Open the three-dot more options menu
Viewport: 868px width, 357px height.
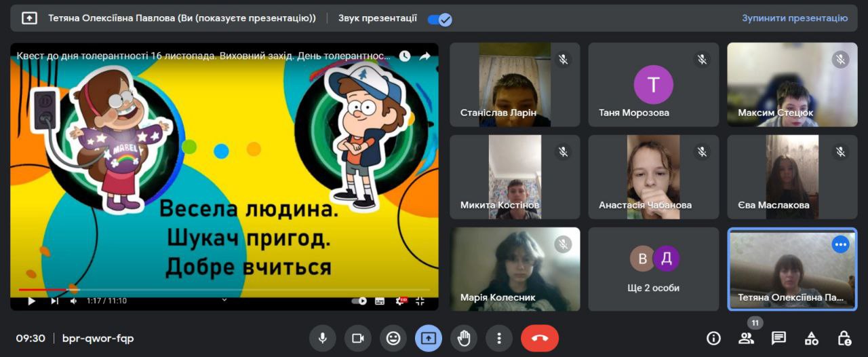(x=499, y=338)
